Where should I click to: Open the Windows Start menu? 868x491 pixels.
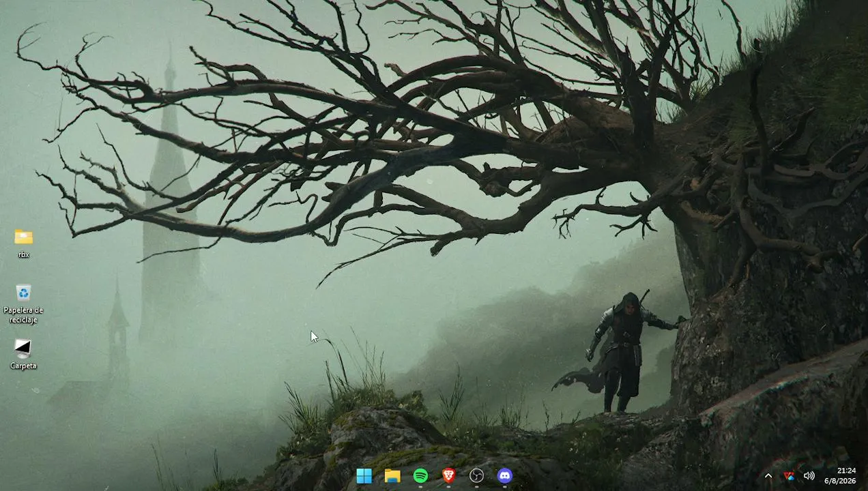click(364, 475)
